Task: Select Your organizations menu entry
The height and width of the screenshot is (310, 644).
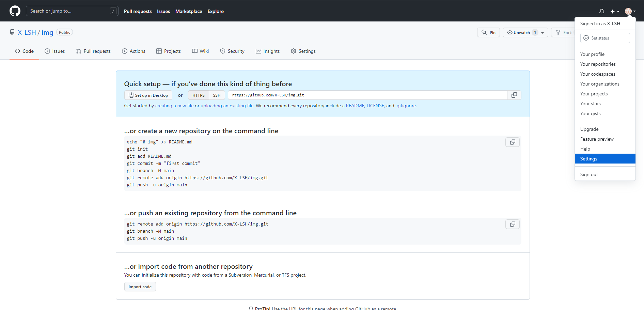Action: (605, 84)
